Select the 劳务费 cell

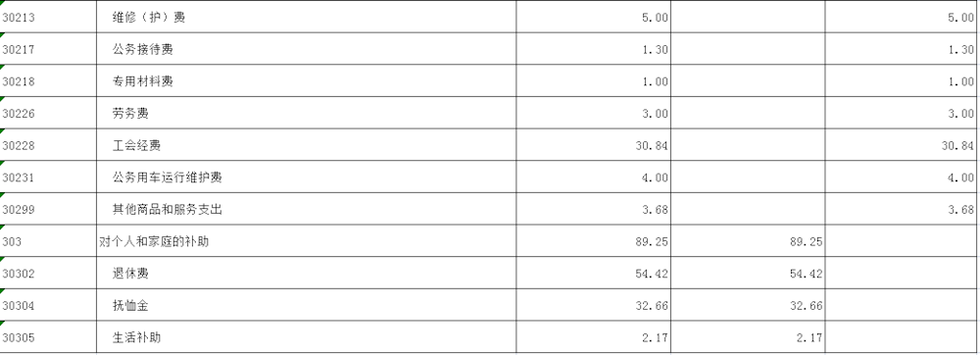pos(306,113)
